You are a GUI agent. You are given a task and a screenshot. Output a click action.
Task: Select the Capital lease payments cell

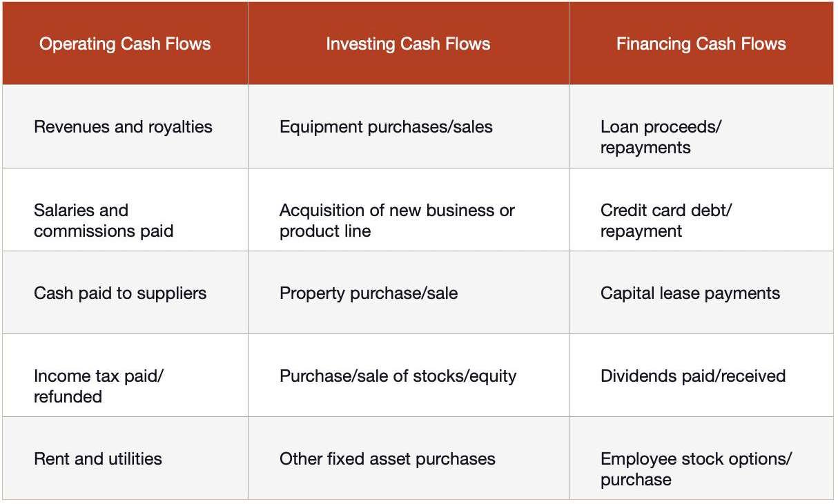pyautogui.click(x=690, y=293)
